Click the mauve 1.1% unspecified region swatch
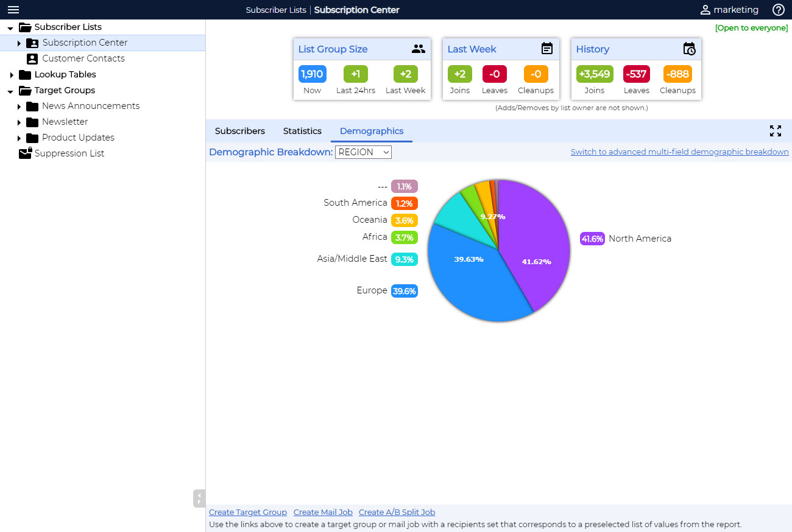Image resolution: width=792 pixels, height=532 pixels. click(405, 187)
